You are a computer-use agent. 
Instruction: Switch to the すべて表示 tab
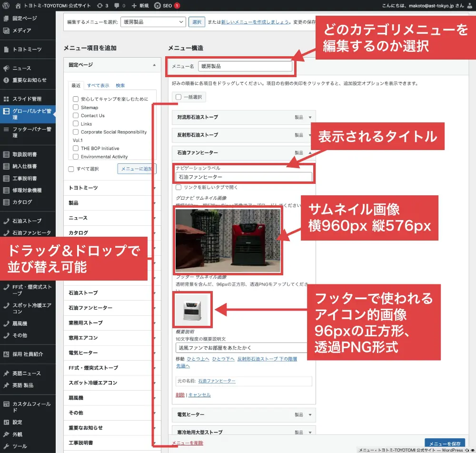(x=98, y=85)
